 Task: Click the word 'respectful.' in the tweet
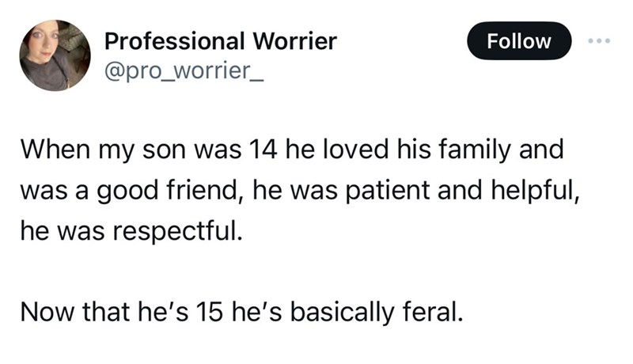(177, 232)
